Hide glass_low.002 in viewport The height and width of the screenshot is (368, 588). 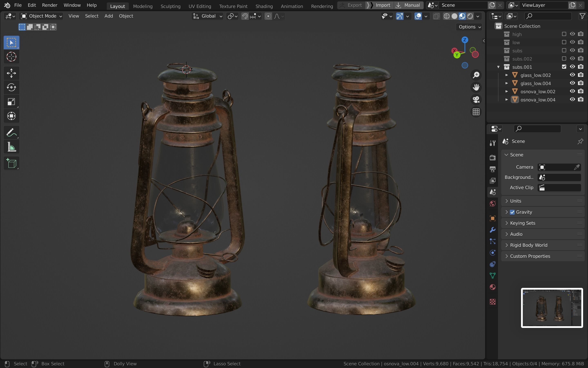click(572, 75)
